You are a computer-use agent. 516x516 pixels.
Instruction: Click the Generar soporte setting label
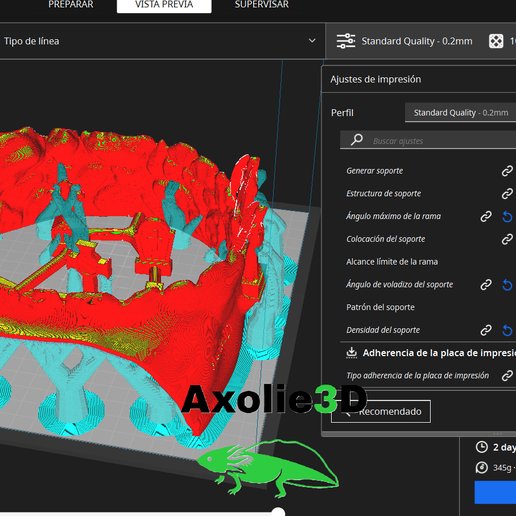click(x=375, y=171)
